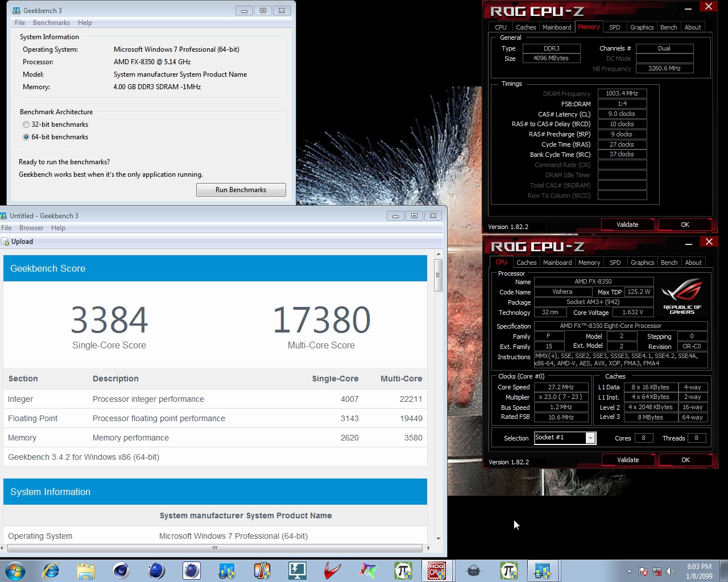
Task: Open the Benchmarks menu
Action: coord(51,23)
